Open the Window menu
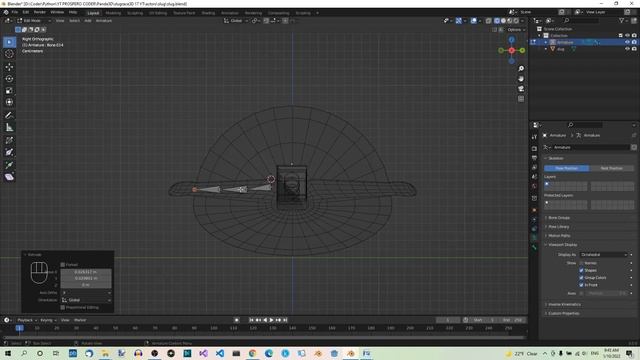 point(57,12)
